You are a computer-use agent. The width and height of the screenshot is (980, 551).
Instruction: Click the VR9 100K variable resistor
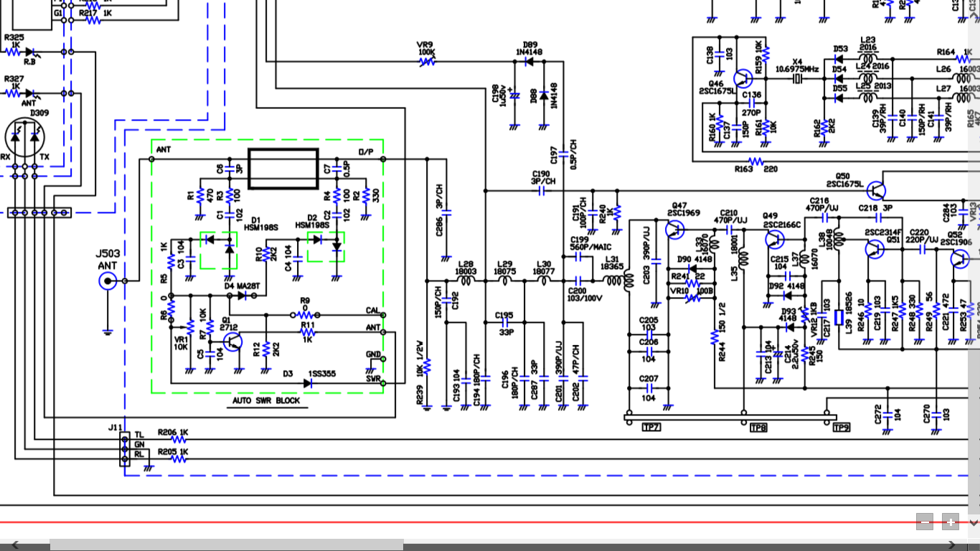tap(427, 62)
